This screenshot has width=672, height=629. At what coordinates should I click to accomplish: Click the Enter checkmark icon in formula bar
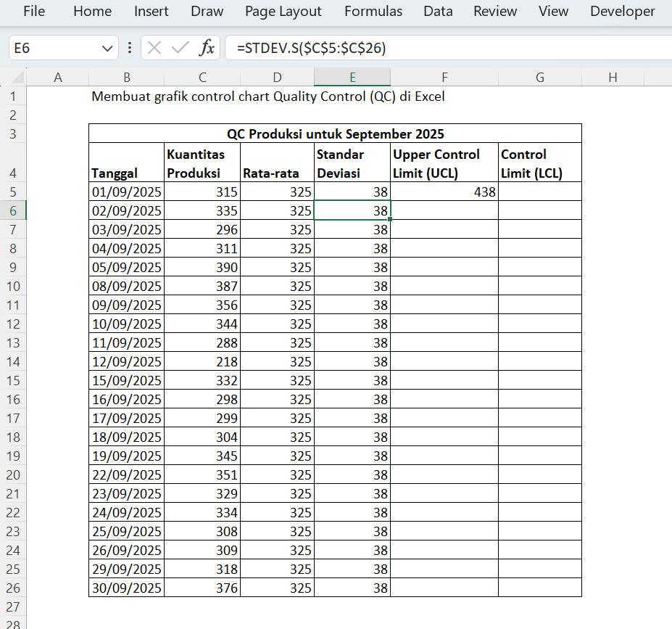point(180,49)
